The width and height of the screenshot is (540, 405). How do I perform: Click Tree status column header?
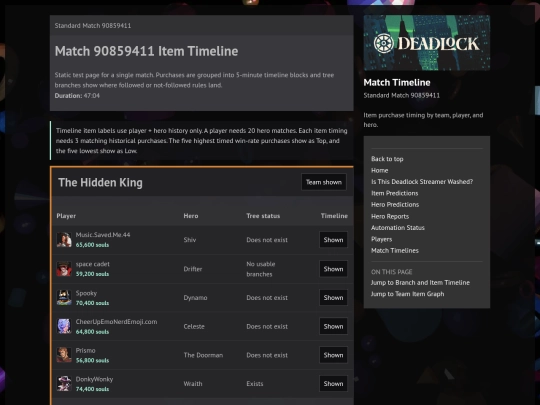263,216
